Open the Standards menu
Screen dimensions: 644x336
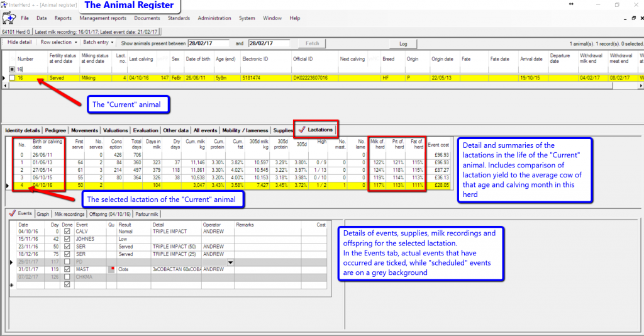pos(179,18)
